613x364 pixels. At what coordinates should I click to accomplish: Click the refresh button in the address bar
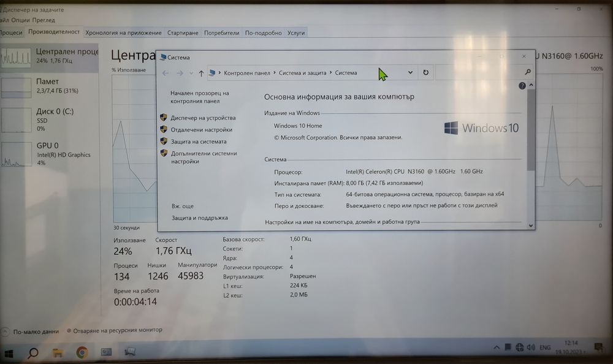426,72
